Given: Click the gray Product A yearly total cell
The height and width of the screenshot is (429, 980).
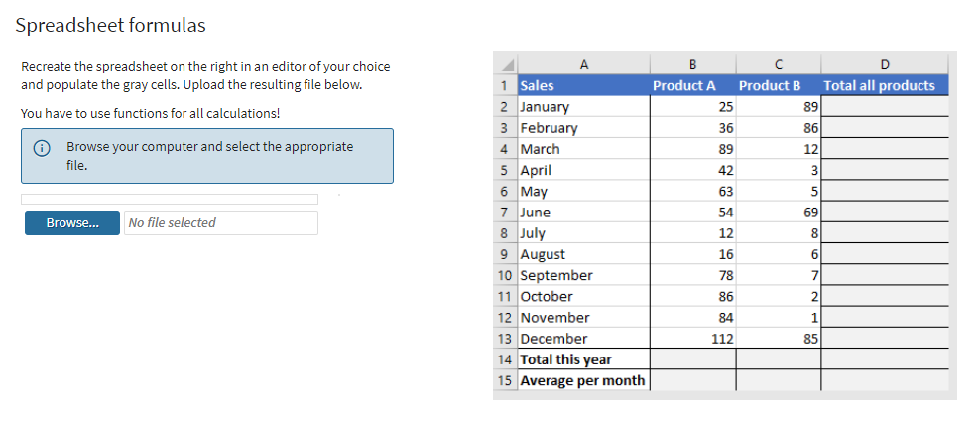Looking at the screenshot, I should [692, 359].
